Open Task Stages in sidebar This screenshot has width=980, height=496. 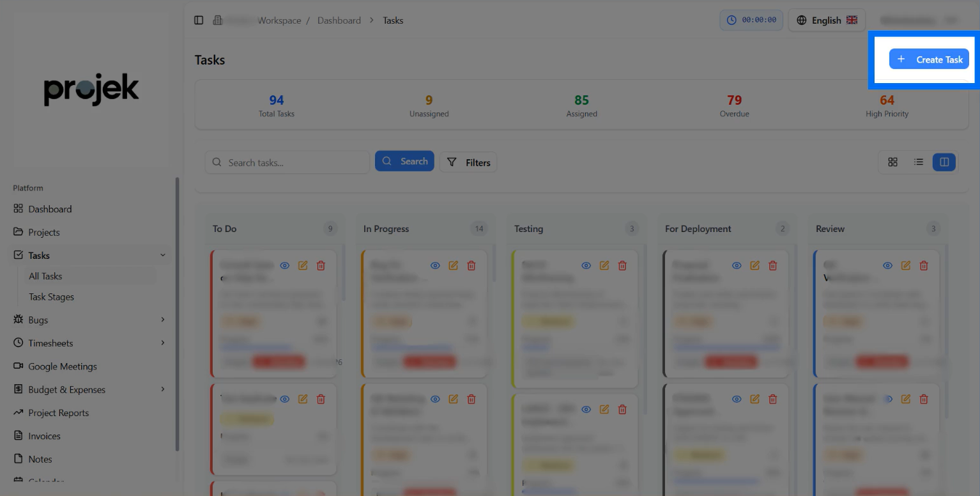coord(51,297)
